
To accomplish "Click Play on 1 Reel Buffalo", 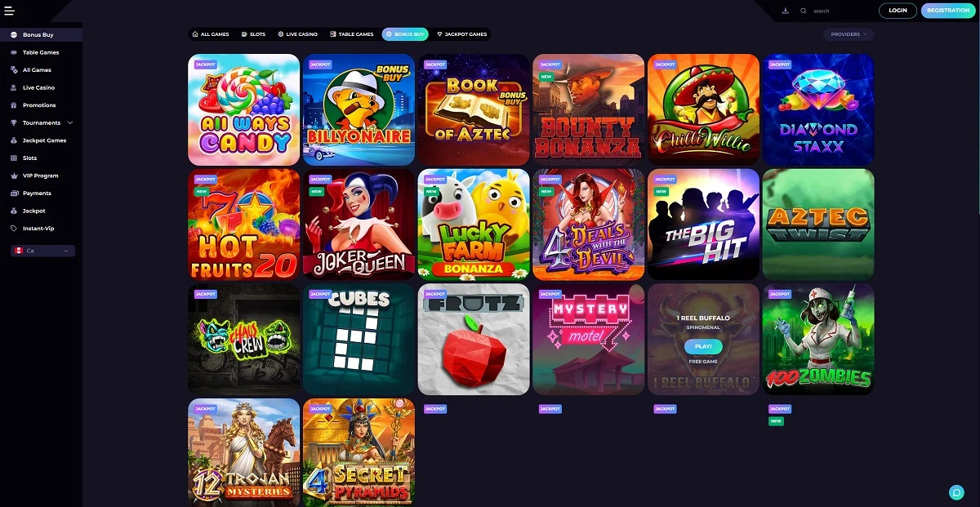I will tap(703, 346).
